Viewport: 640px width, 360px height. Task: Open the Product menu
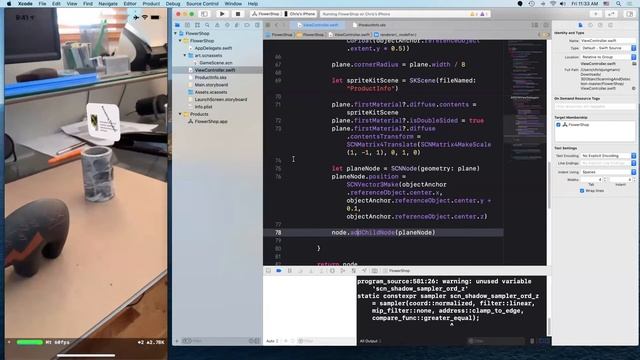(x=151, y=4)
